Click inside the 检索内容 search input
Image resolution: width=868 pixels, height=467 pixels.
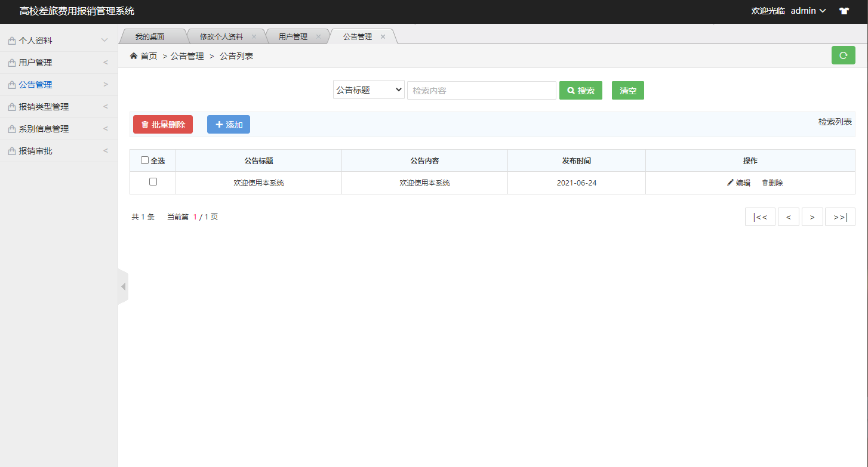click(481, 89)
